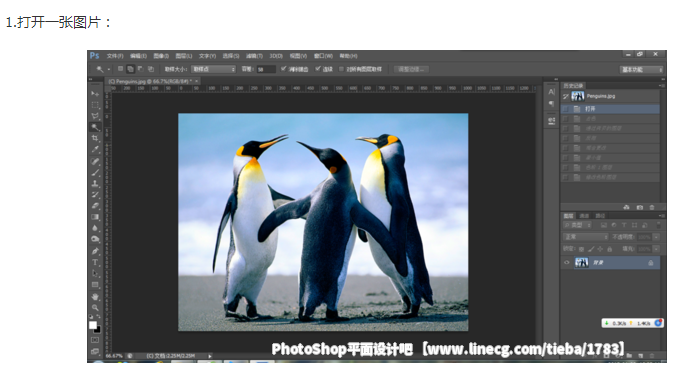Toggle Anti-alias checkbox in options bar
The width and height of the screenshot is (680, 368).
[283, 69]
